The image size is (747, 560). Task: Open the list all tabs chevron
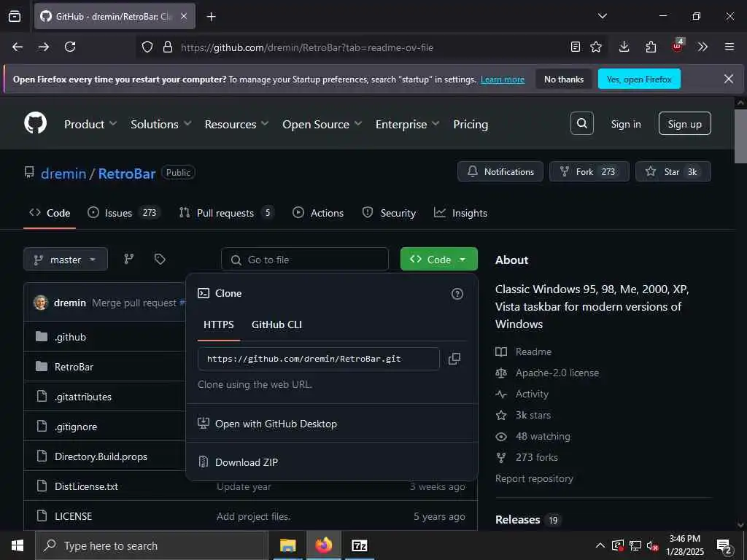pos(602,16)
